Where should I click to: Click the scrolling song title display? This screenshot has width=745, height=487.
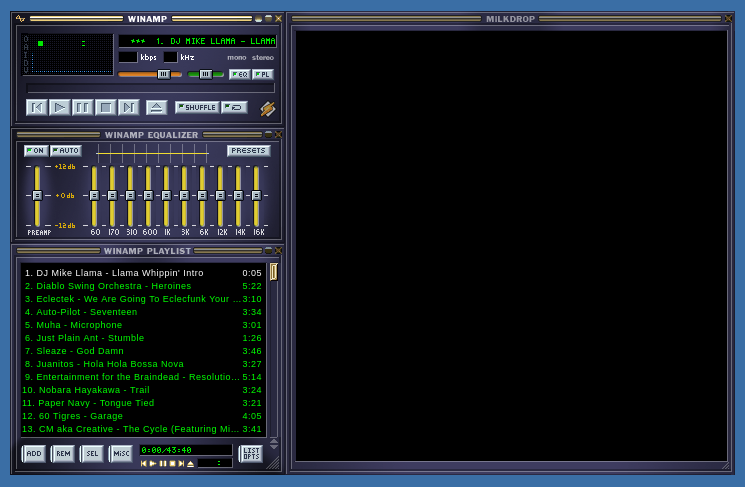(197, 41)
